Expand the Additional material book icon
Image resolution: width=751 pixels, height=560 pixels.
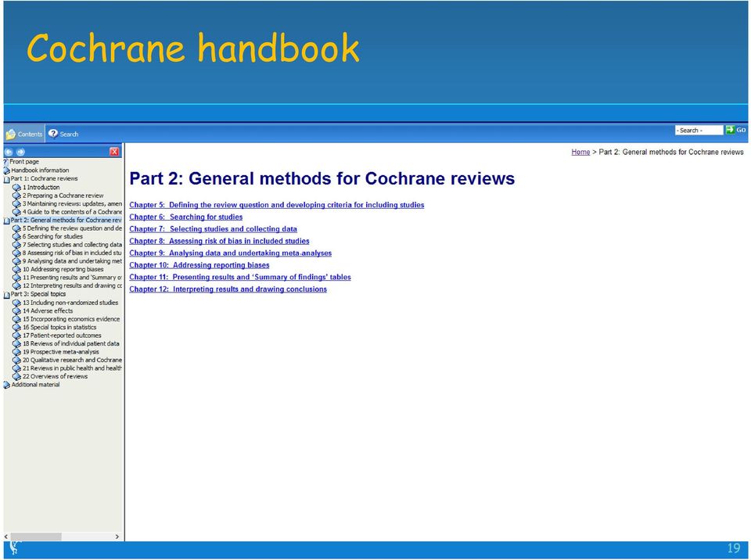point(7,385)
